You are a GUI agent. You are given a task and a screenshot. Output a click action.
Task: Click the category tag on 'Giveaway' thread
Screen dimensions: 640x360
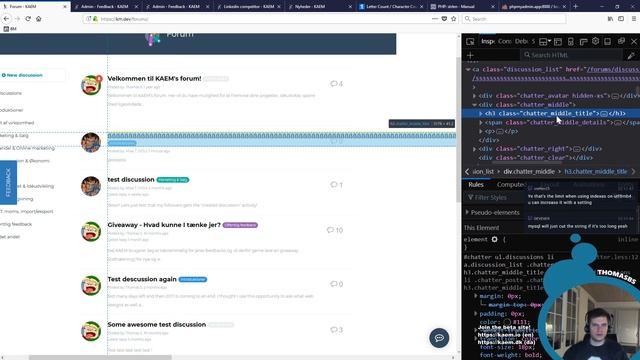240,225
